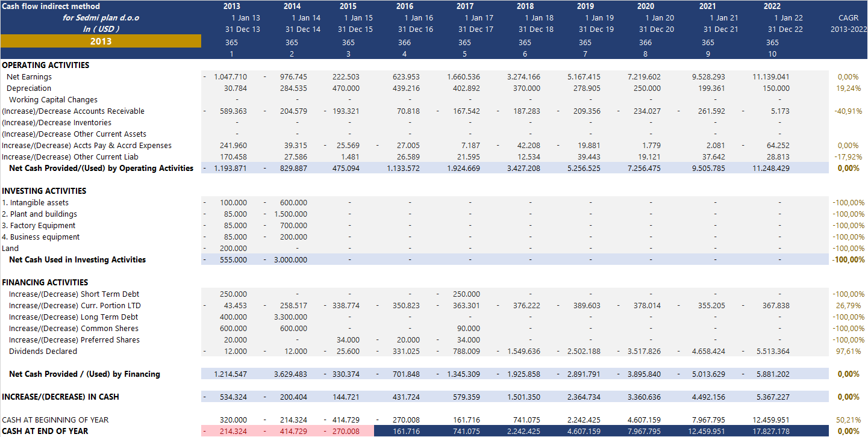The image size is (868, 437).
Task: Click 'for Sedmi plan d.o.o' company name cell
Action: [x=101, y=18]
